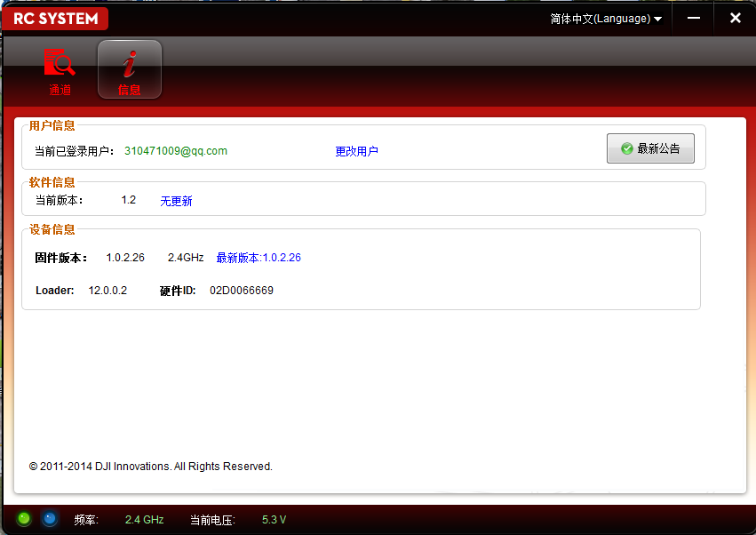Screen dimensions: 756x535
Task: Click the green status indicator light
Action: [x=24, y=519]
